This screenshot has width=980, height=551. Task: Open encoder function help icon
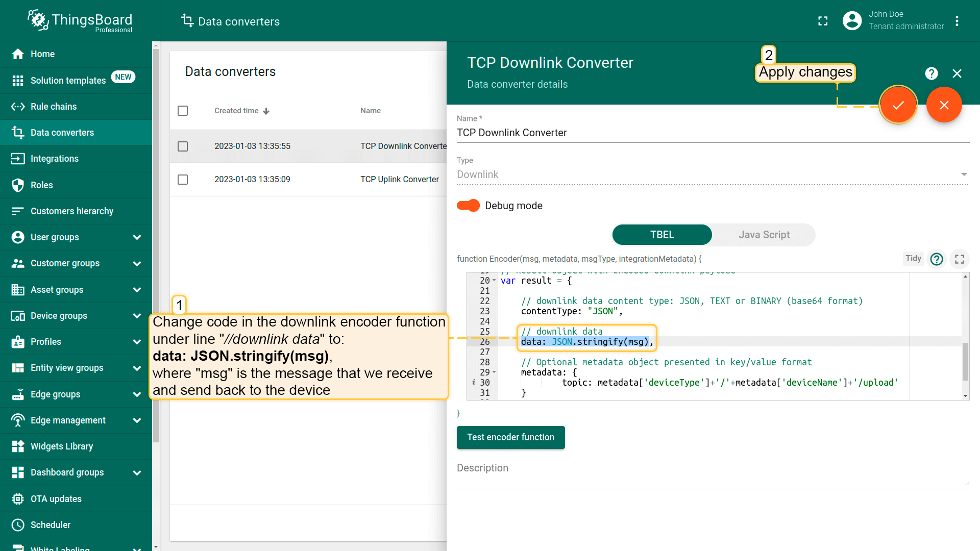click(937, 259)
